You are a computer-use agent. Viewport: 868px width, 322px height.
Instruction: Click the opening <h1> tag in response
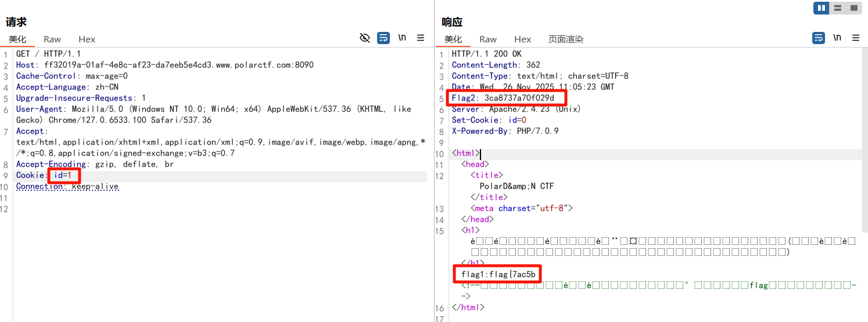tap(470, 230)
